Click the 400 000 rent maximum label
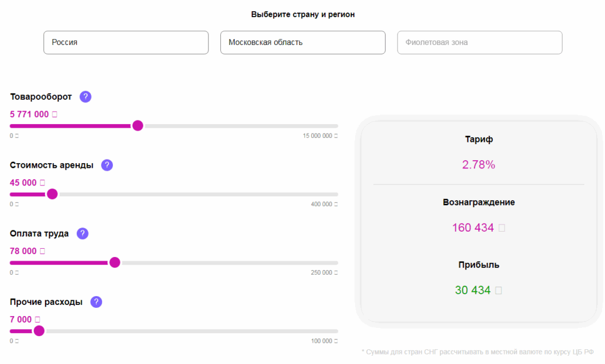This screenshot has width=605, height=364. [324, 204]
